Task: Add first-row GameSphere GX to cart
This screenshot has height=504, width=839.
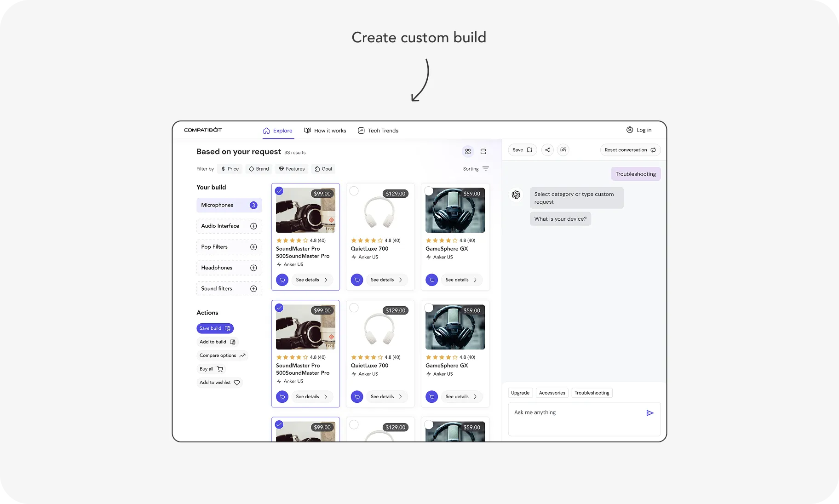Action: [431, 280]
